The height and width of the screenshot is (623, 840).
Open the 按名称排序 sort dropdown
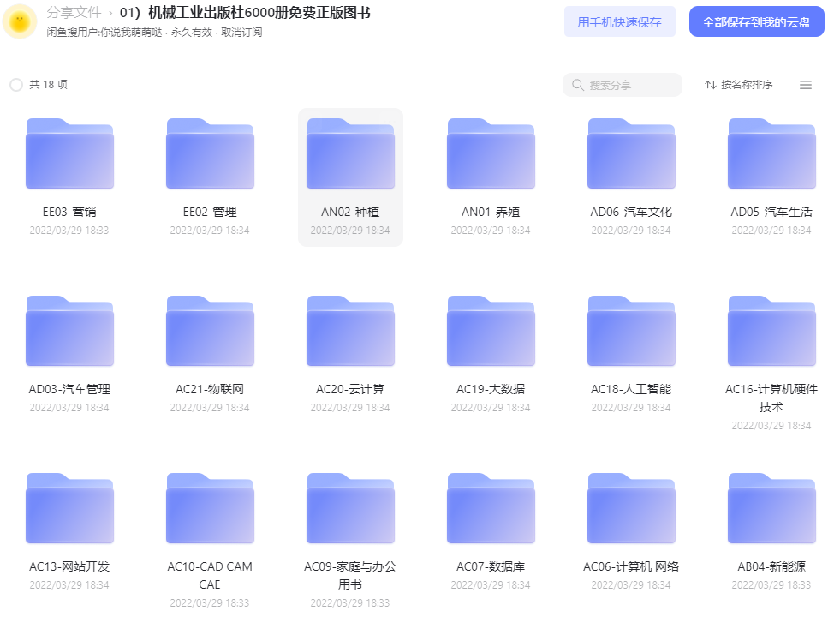click(739, 85)
